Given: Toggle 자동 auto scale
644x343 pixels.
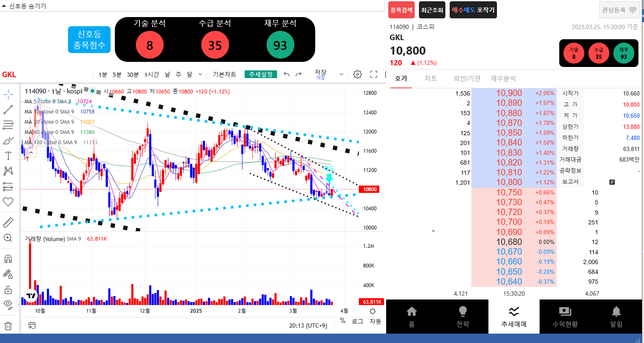Looking at the screenshot, I should pos(375,321).
